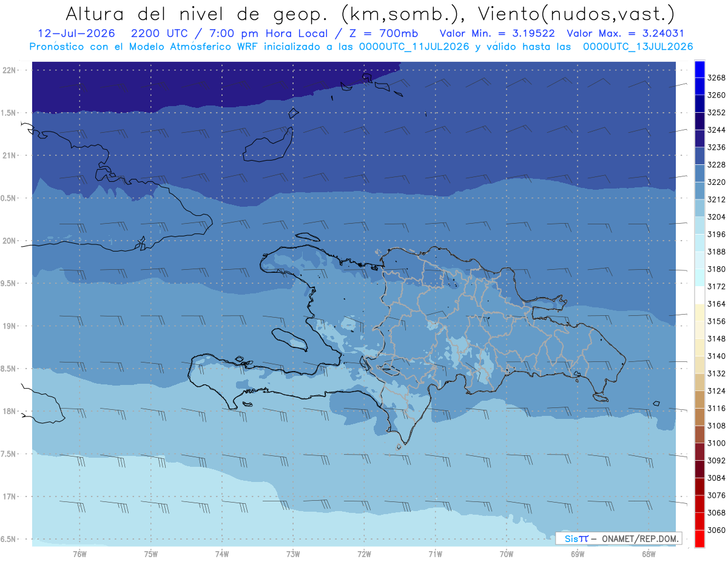Click the "74W" longitude label
The image size is (728, 562).
222,553
